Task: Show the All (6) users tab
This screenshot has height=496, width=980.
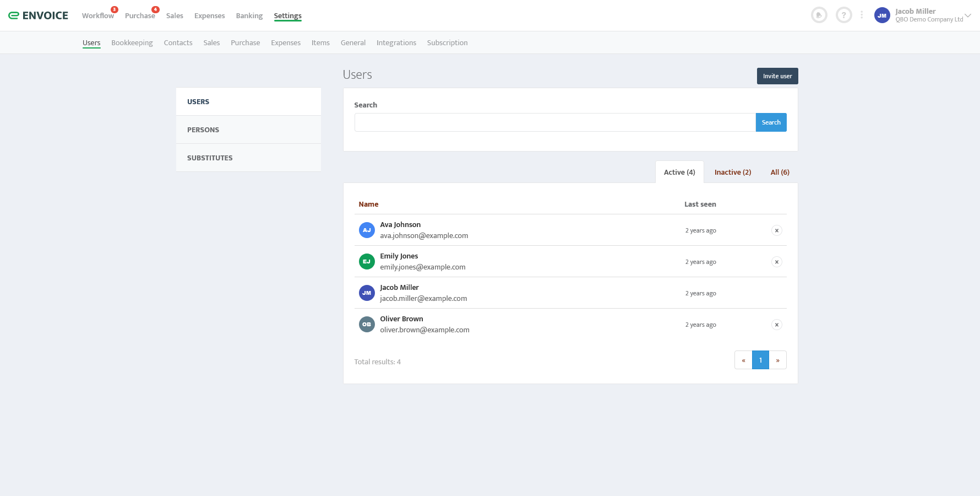Action: point(780,172)
